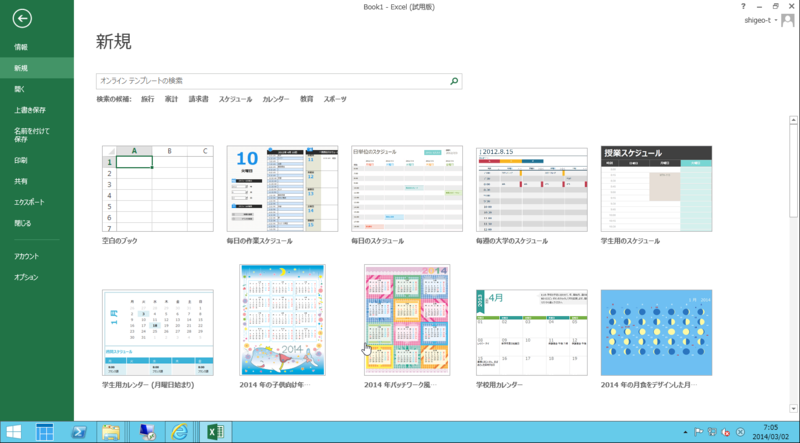Image resolution: width=800 pixels, height=443 pixels.
Task: Click the 新規 page heading text
Action: tap(114, 41)
